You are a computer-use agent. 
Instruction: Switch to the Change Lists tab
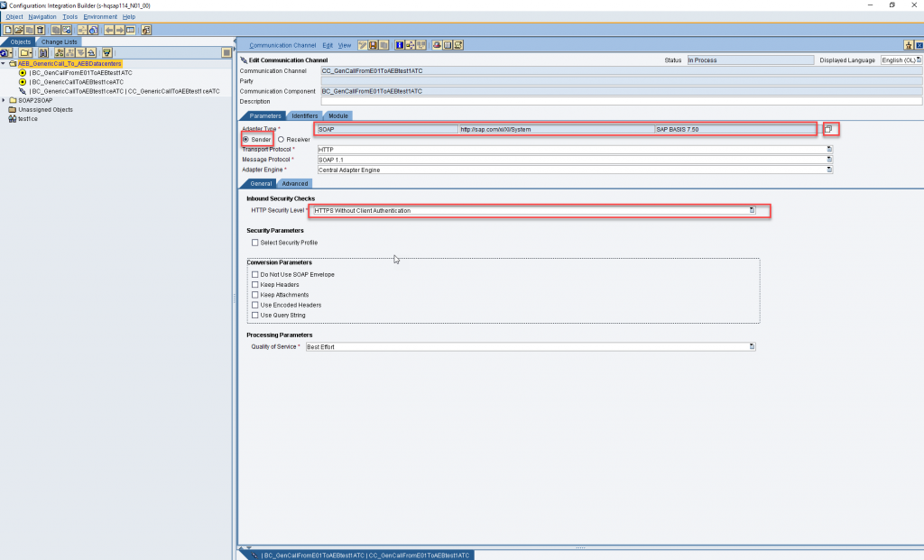click(59, 41)
